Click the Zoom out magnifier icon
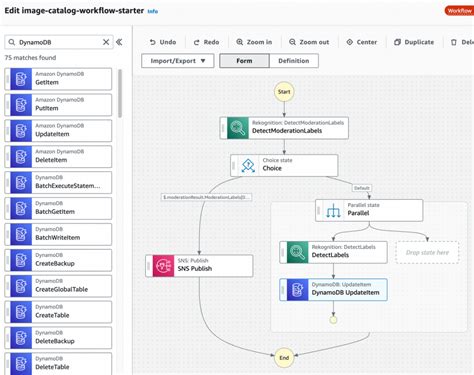Viewport: 474px width, 375px height. click(x=292, y=42)
